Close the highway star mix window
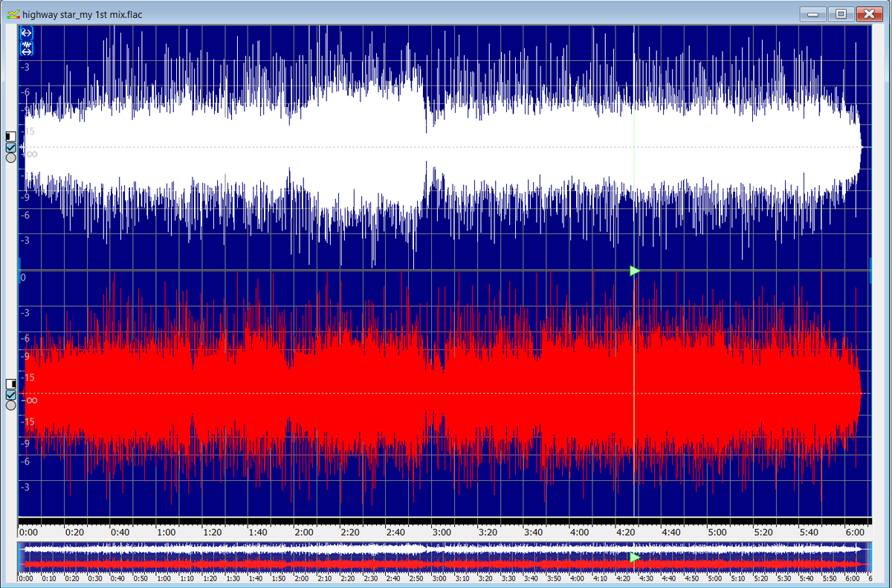 [868, 13]
